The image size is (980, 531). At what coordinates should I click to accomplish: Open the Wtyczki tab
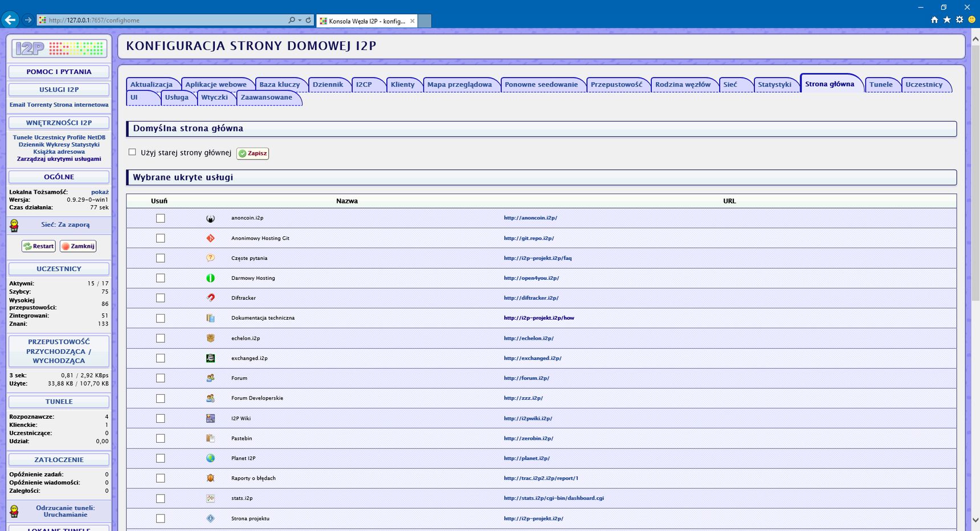(215, 97)
